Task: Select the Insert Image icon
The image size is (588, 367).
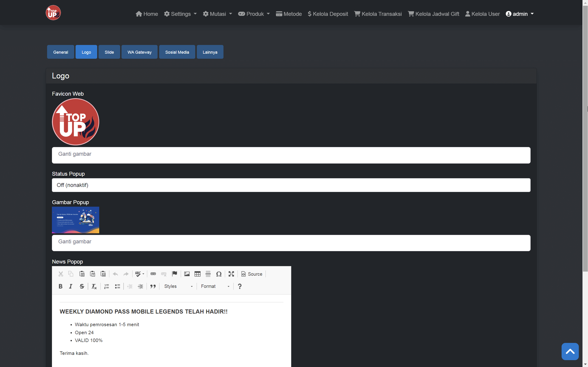Action: point(187,274)
